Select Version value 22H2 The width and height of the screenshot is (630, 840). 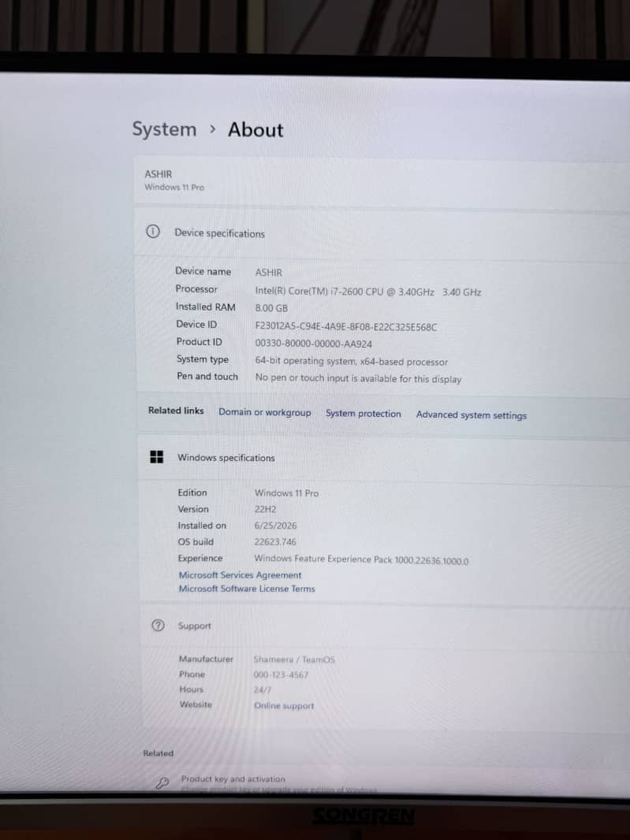[265, 509]
